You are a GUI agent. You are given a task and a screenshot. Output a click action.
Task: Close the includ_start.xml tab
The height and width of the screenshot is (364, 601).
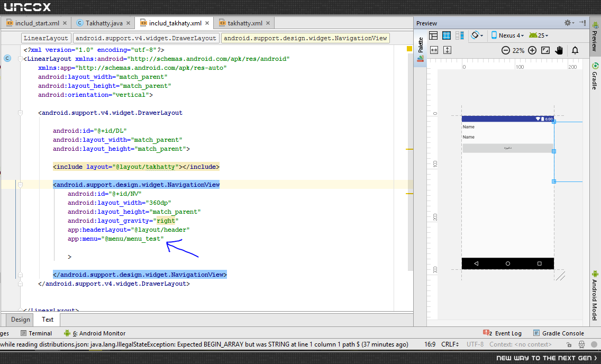65,23
